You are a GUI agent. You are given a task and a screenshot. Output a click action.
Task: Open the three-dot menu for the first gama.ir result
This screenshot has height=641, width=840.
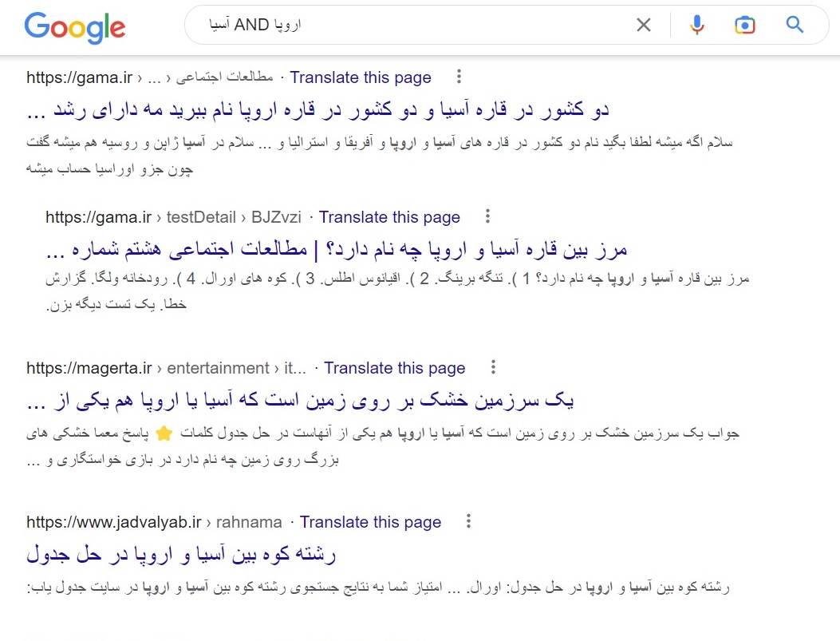click(459, 76)
